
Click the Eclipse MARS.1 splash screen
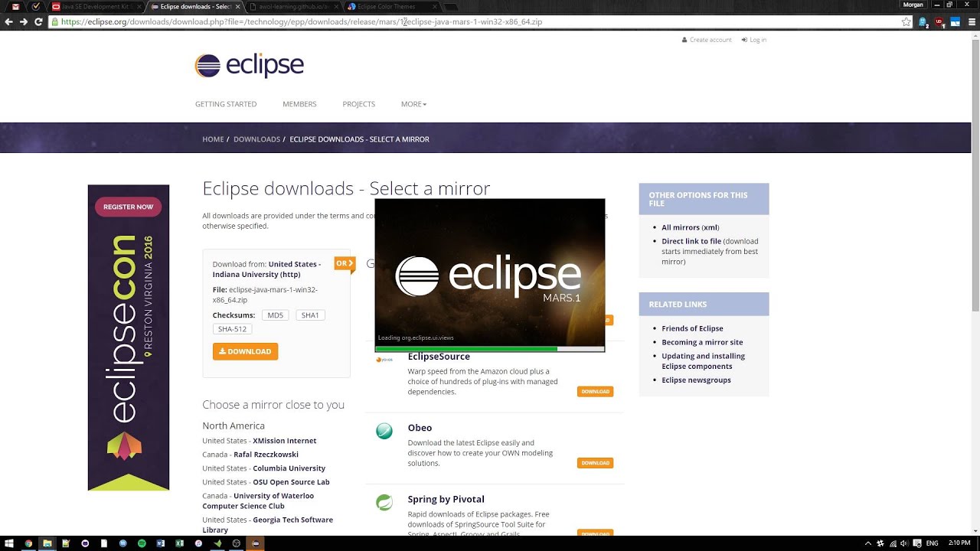[x=489, y=275]
